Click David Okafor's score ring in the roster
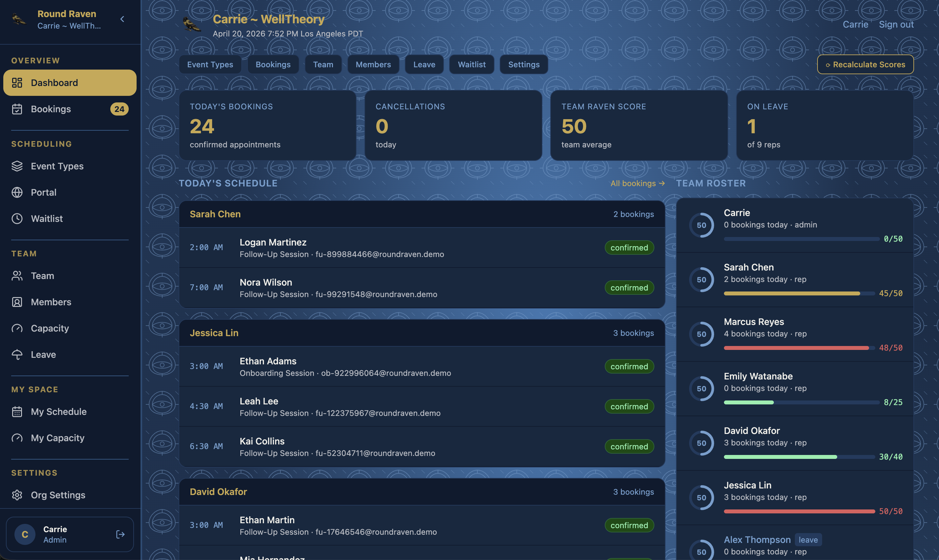939x560 pixels. (x=702, y=443)
